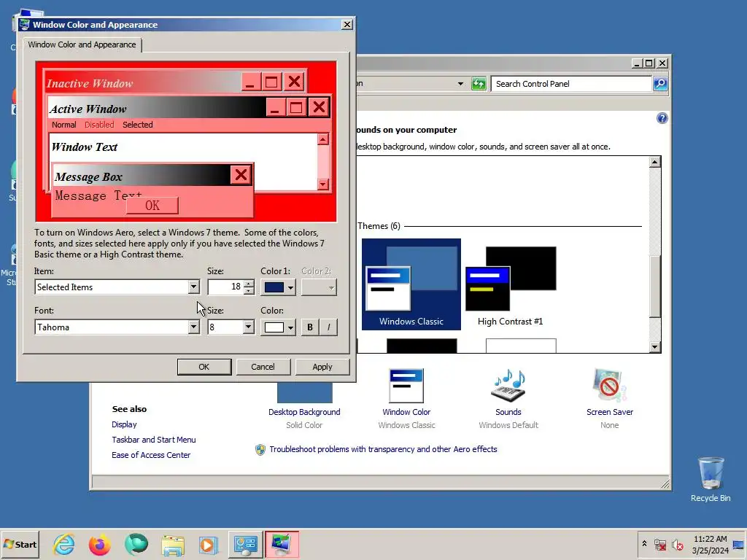Click the network status tray icon
Image resolution: width=747 pixels, height=560 pixels.
tap(659, 544)
